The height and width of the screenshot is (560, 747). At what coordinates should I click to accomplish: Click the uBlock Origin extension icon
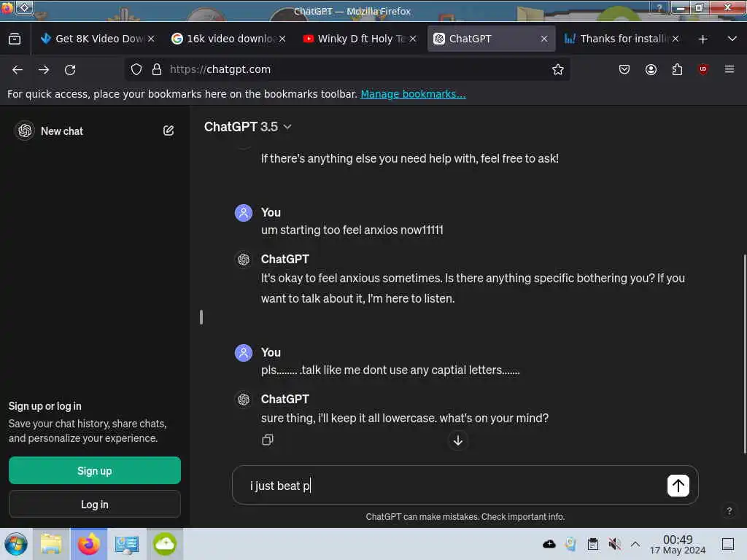click(703, 69)
